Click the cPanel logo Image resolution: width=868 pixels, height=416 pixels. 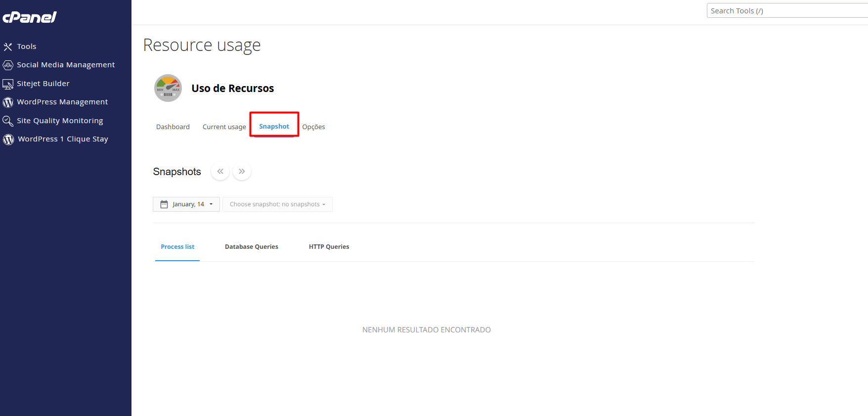[30, 17]
